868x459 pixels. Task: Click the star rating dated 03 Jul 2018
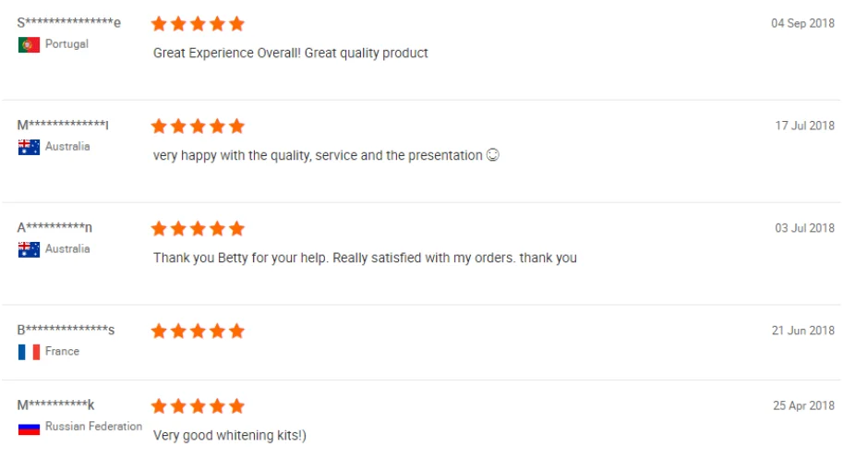pos(198,228)
